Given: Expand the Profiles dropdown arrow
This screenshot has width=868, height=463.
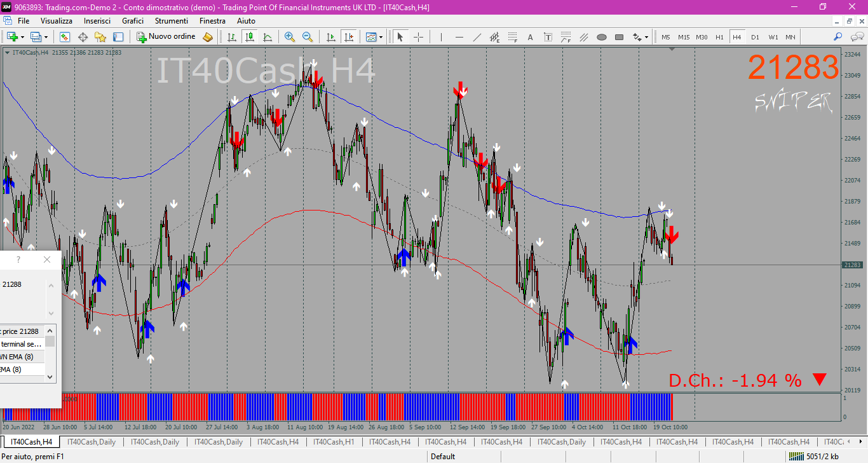Looking at the screenshot, I should pos(46,37).
